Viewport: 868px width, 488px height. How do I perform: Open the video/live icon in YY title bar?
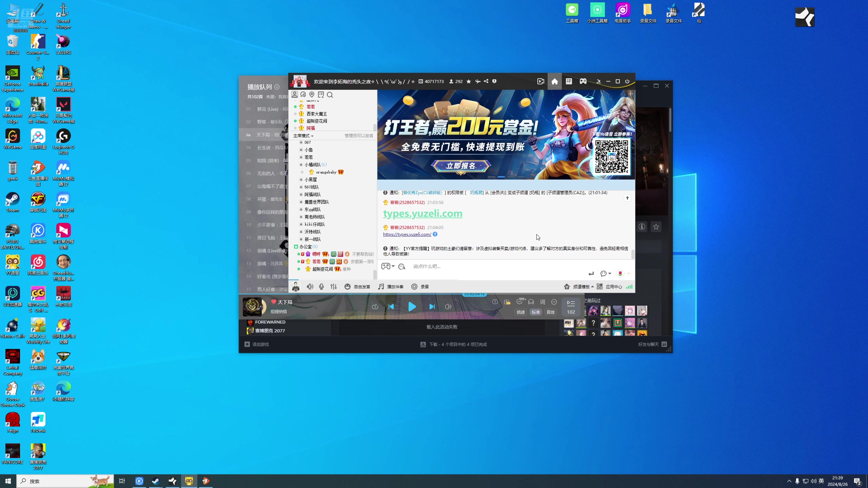(540, 81)
